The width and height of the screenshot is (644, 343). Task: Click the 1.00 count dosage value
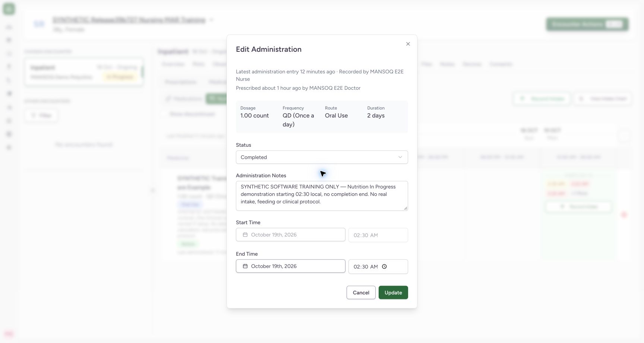[x=255, y=115]
